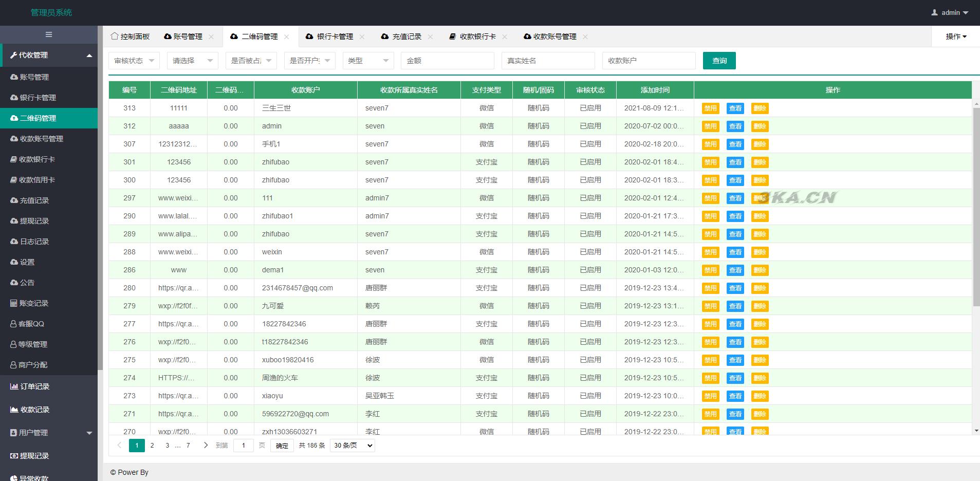
Task: Click the page number jump input
Action: [244, 446]
